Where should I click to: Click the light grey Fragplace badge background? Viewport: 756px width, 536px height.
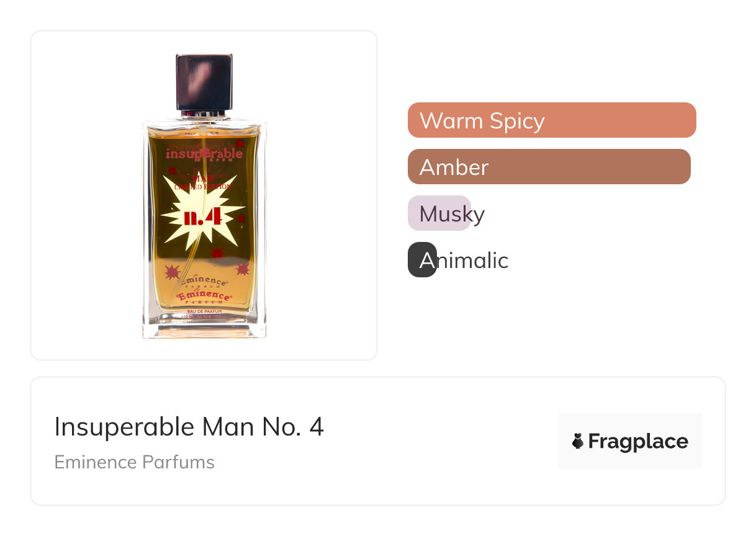[629, 440]
